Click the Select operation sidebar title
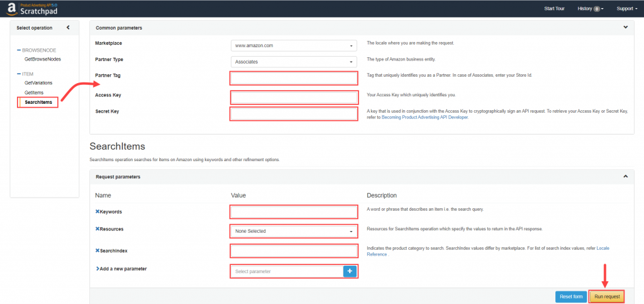 (35, 28)
